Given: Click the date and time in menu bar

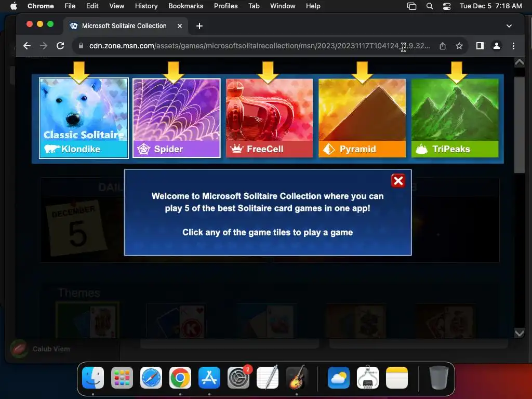Looking at the screenshot, I should [x=490, y=6].
